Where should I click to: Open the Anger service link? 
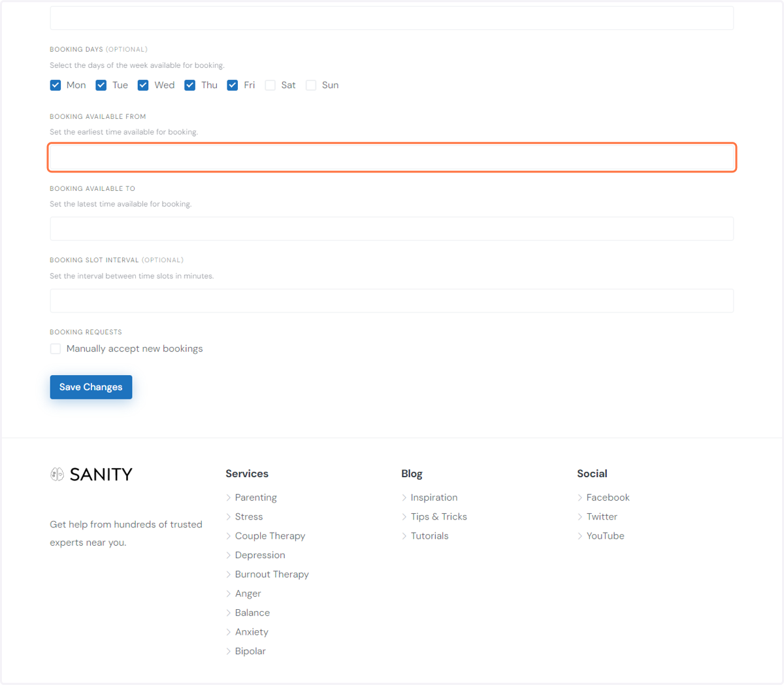click(248, 593)
